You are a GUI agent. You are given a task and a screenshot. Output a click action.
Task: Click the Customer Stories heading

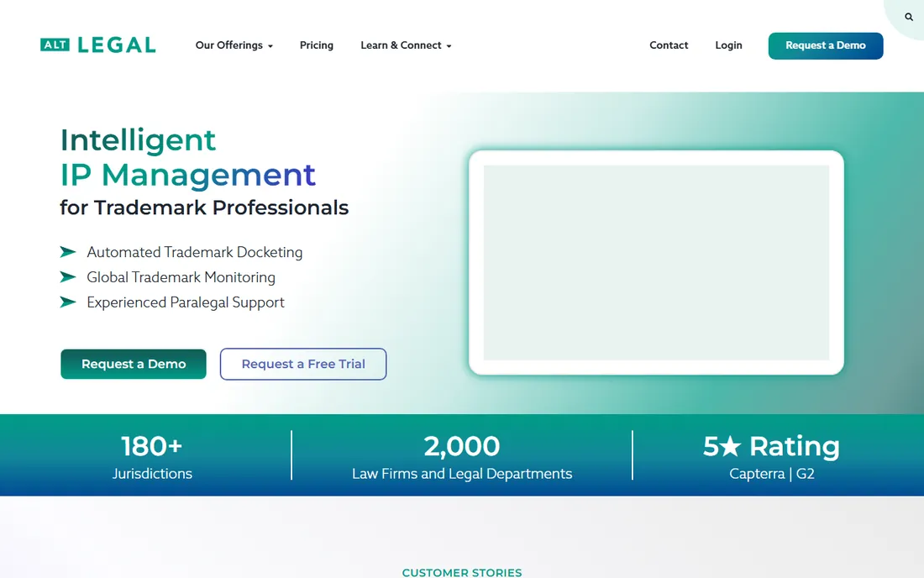tap(462, 572)
